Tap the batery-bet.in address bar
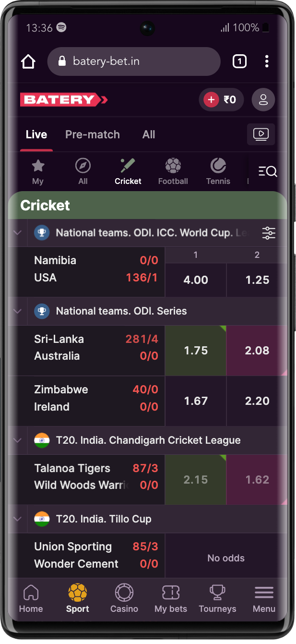 [133, 61]
